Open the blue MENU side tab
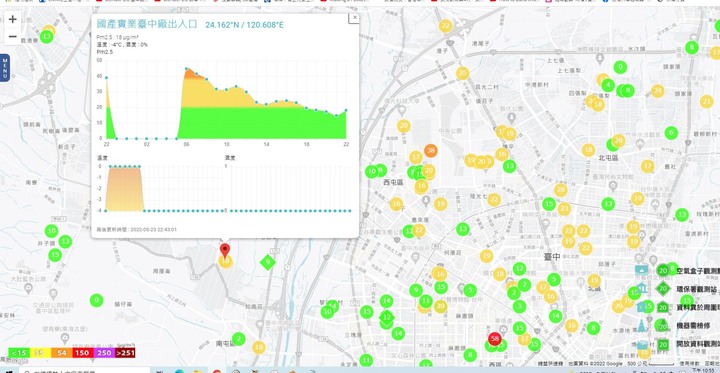720x373 pixels. coord(5,68)
